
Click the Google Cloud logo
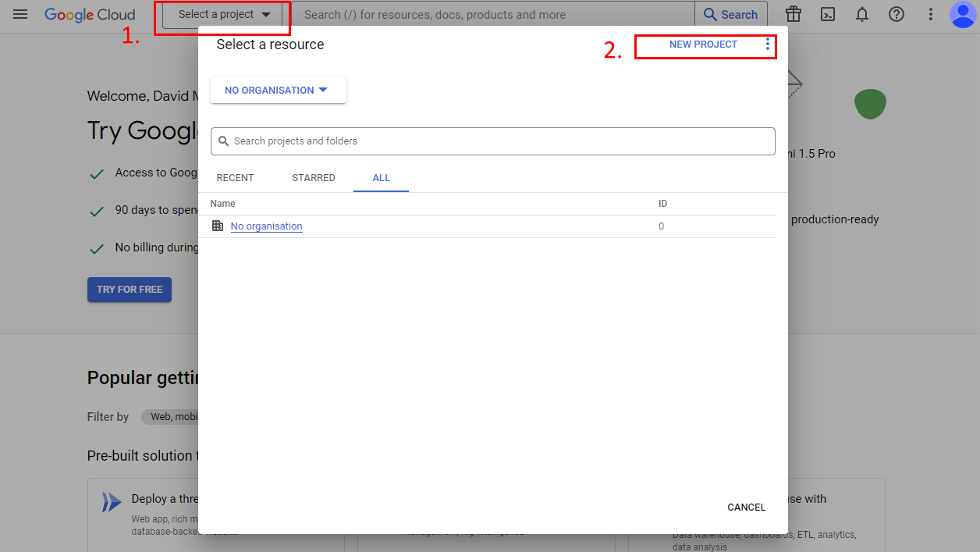tap(90, 15)
